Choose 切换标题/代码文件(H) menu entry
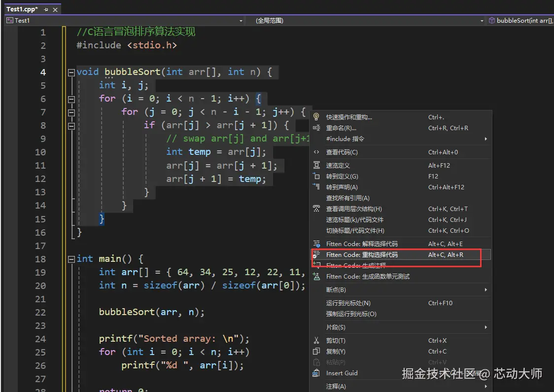Screen dimensions: 554x392 (401, 230)
